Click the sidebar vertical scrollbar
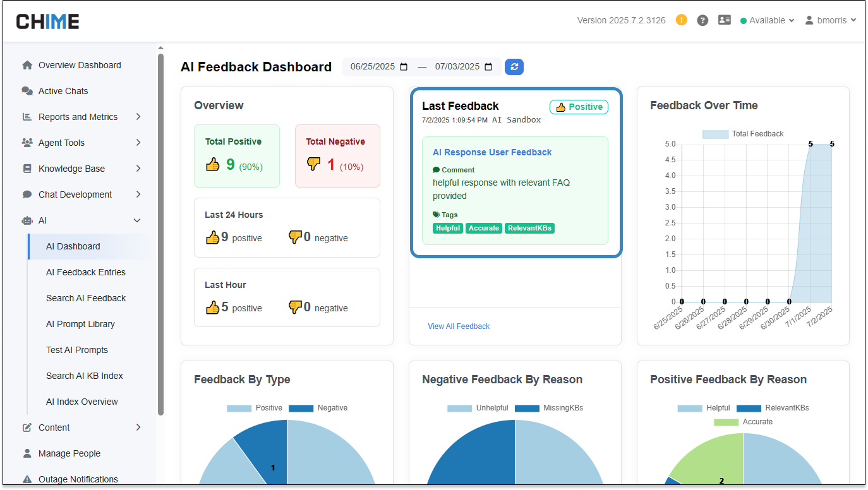Image resolution: width=868 pixels, height=490 pixels. pos(160,234)
